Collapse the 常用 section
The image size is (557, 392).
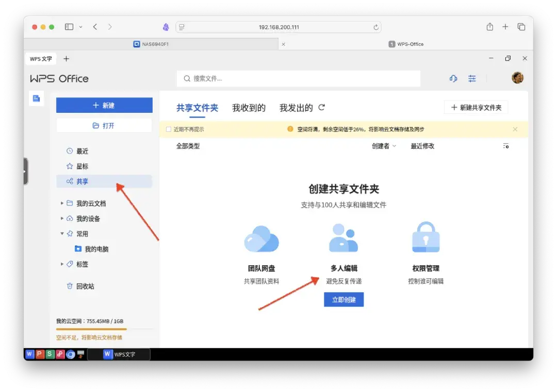point(61,233)
